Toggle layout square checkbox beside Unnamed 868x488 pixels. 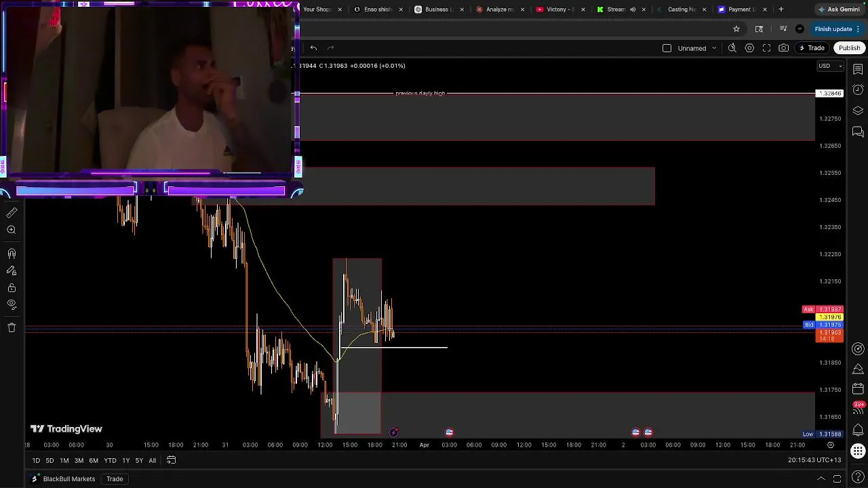click(x=667, y=48)
